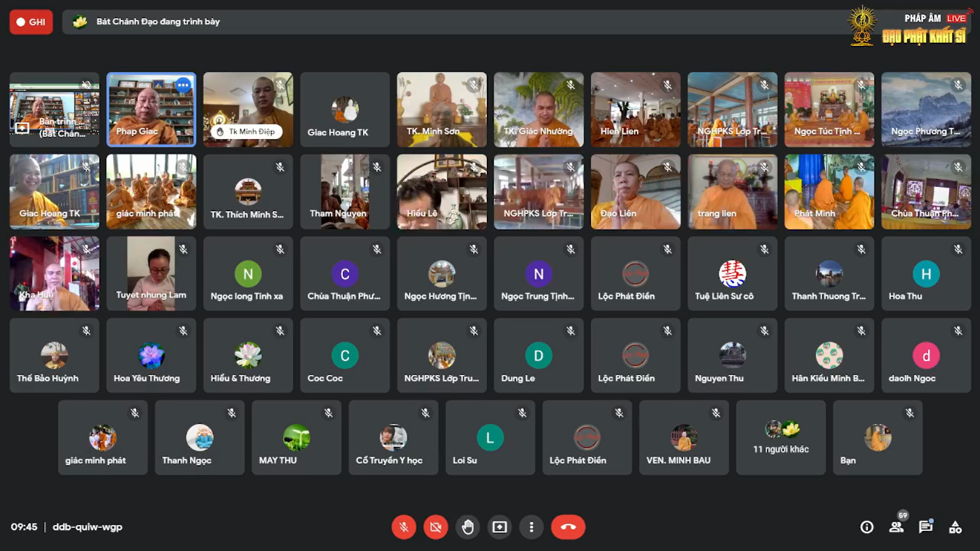The height and width of the screenshot is (551, 980).
Task: Open meeting details info icon
Action: pos(867,527)
